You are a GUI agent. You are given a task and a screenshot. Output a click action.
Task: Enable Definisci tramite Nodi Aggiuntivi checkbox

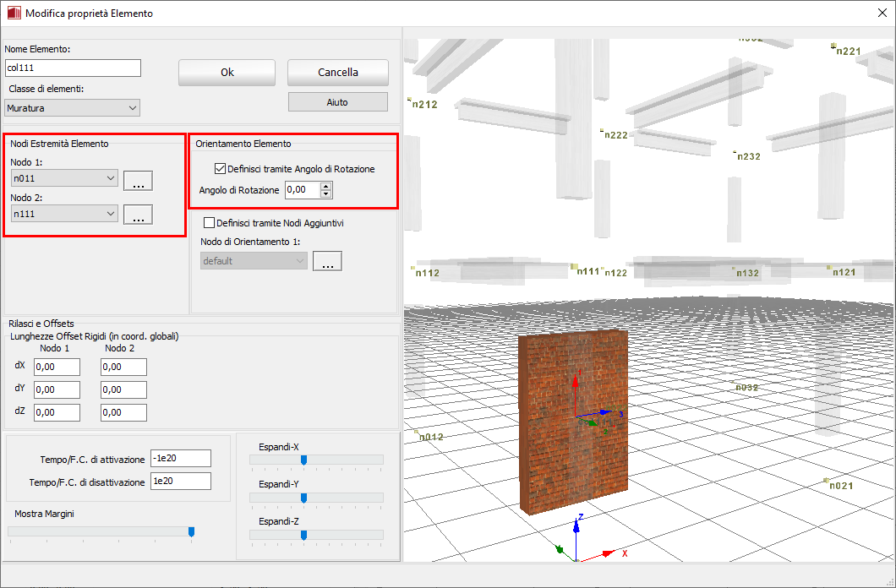[x=210, y=223]
